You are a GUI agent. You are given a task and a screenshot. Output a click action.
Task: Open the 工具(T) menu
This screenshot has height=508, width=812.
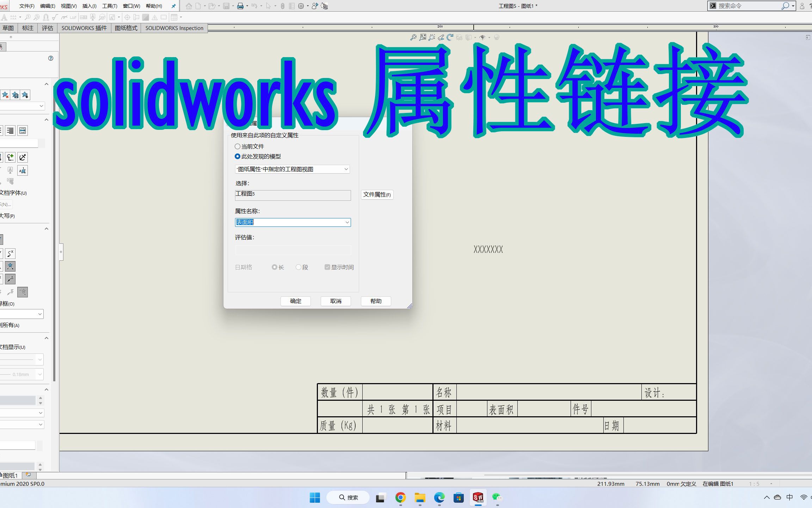[110, 6]
